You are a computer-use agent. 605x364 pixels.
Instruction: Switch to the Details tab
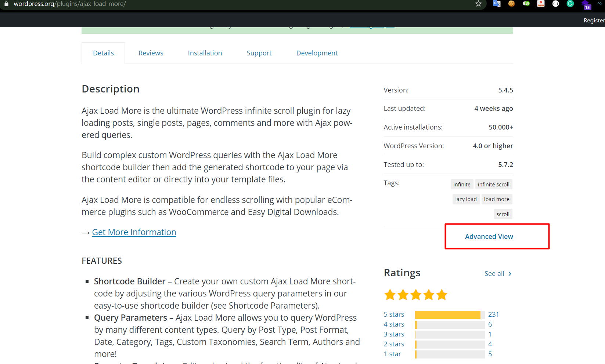point(103,53)
